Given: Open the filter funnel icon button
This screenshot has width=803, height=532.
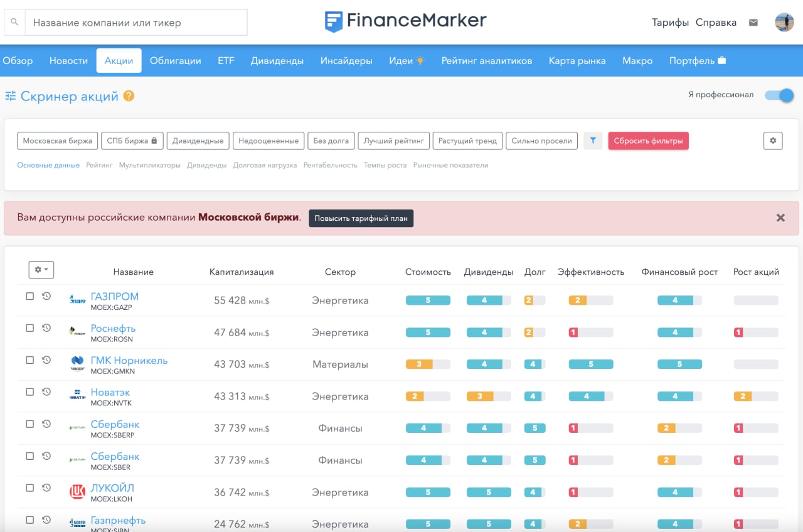Looking at the screenshot, I should pyautogui.click(x=593, y=141).
